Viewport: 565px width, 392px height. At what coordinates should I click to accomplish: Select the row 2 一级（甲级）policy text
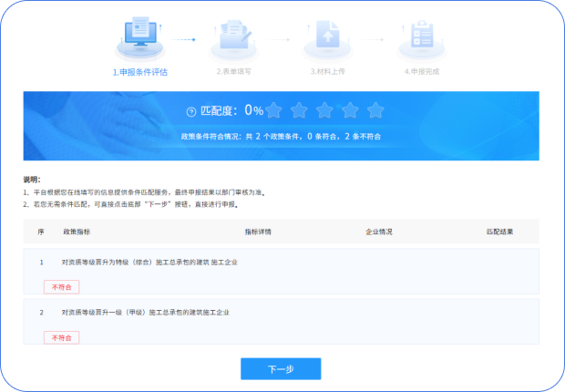(x=145, y=313)
